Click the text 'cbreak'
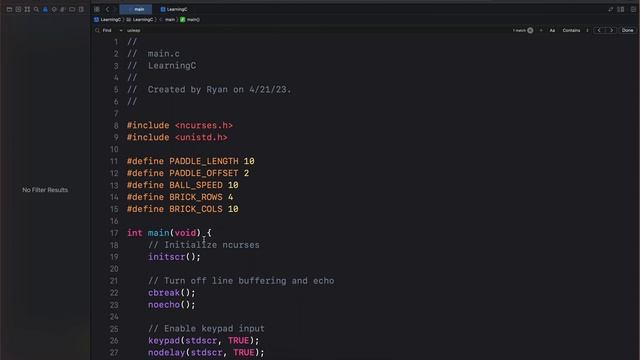The height and width of the screenshot is (360, 640). [x=164, y=293]
